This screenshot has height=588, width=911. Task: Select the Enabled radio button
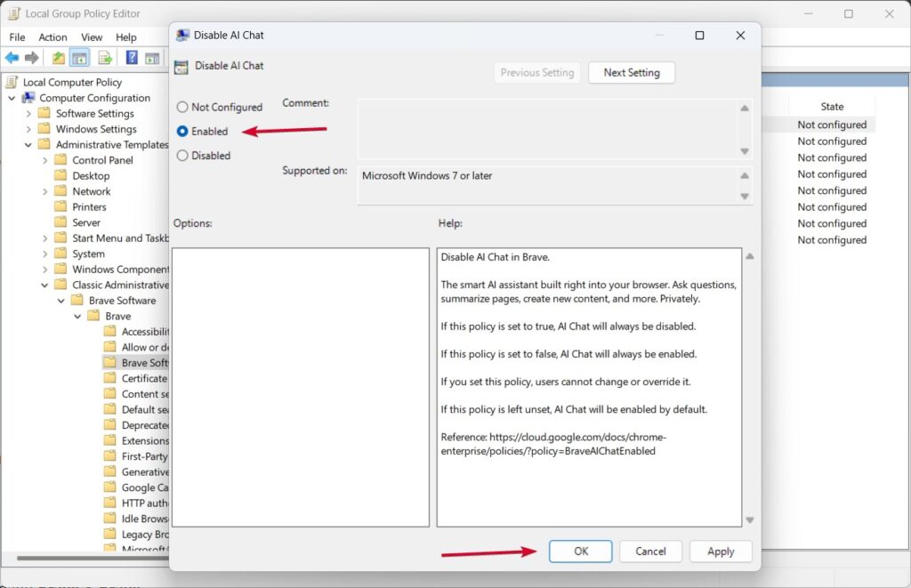tap(182, 132)
